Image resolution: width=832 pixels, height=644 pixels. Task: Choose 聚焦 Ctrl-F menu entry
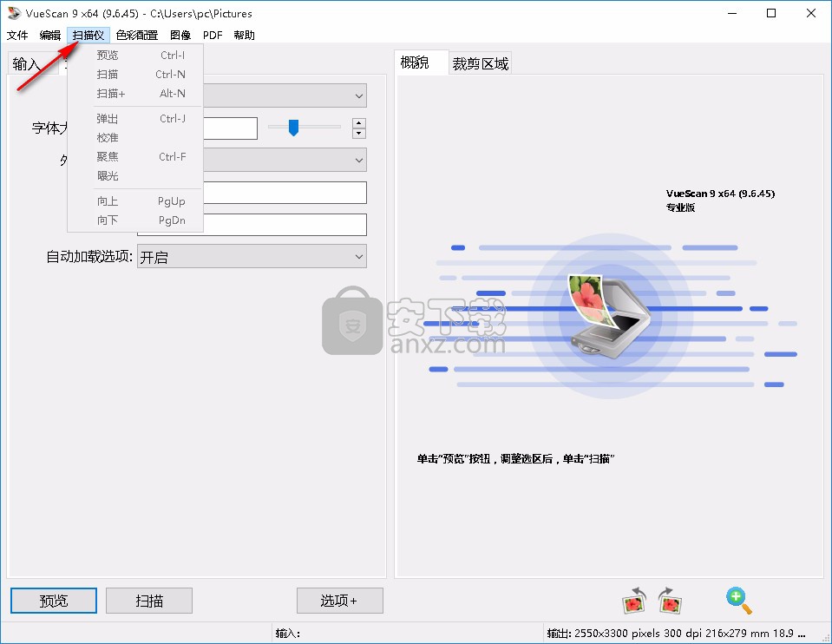[x=135, y=156]
